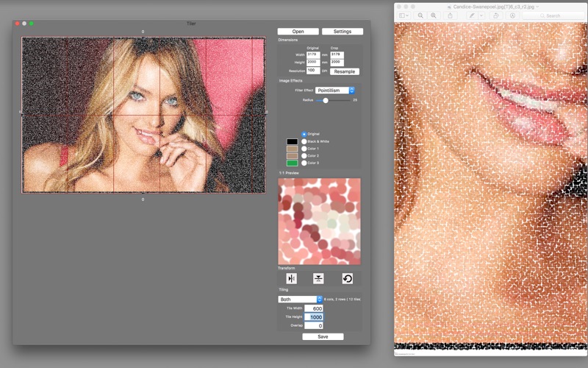Open the Filter Effect Pointillism dropdown
Viewport: 588px width, 368px height.
(x=335, y=91)
